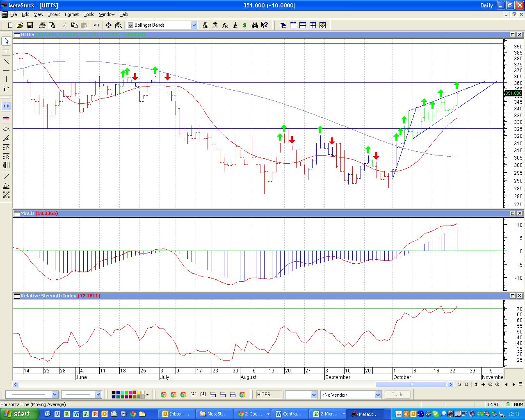
Task: Click the green dollar sign icon
Action: click(x=245, y=25)
